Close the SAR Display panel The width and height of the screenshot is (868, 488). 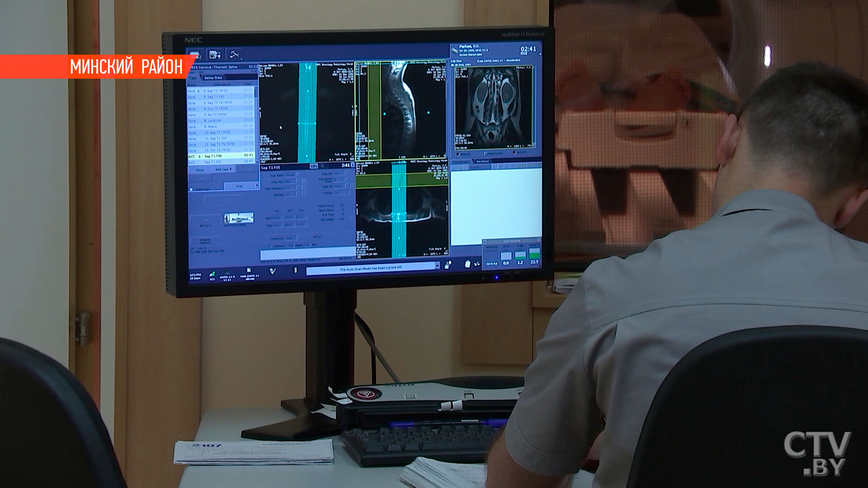(538, 240)
